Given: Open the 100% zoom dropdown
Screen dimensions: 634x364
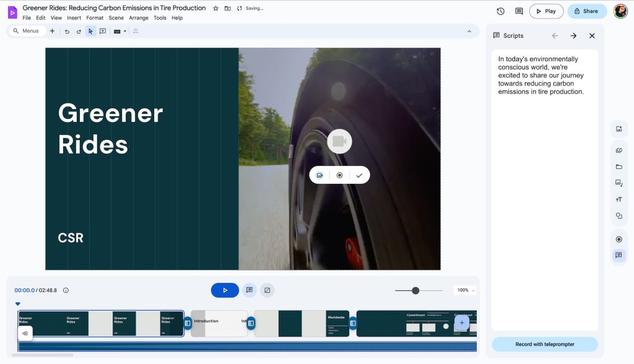Looking at the screenshot, I should [x=465, y=290].
